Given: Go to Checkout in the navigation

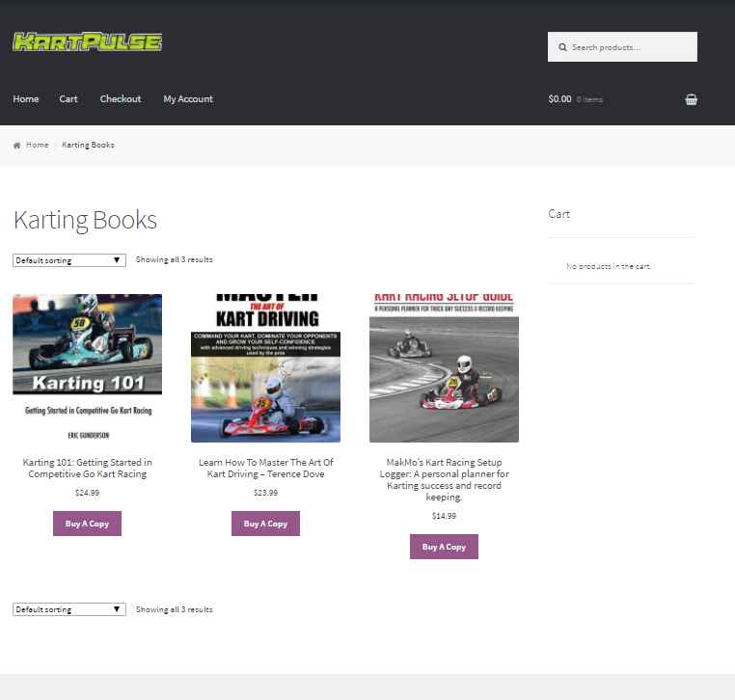Looking at the screenshot, I should (121, 99).
